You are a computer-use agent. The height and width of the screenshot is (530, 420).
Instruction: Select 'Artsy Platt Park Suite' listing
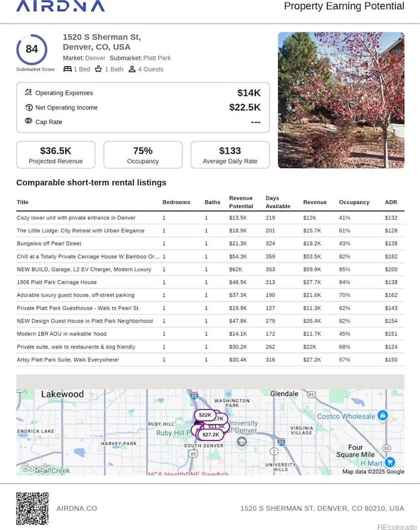coord(211,359)
